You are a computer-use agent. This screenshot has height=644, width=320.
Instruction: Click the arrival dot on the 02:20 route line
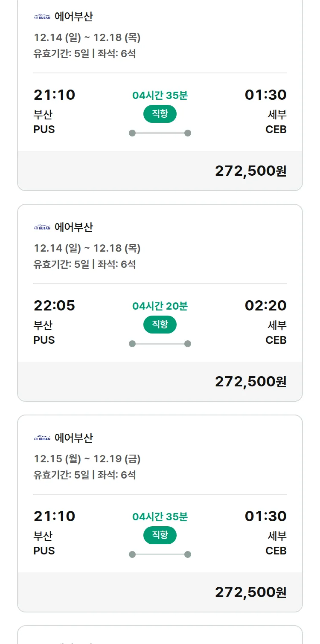(188, 344)
